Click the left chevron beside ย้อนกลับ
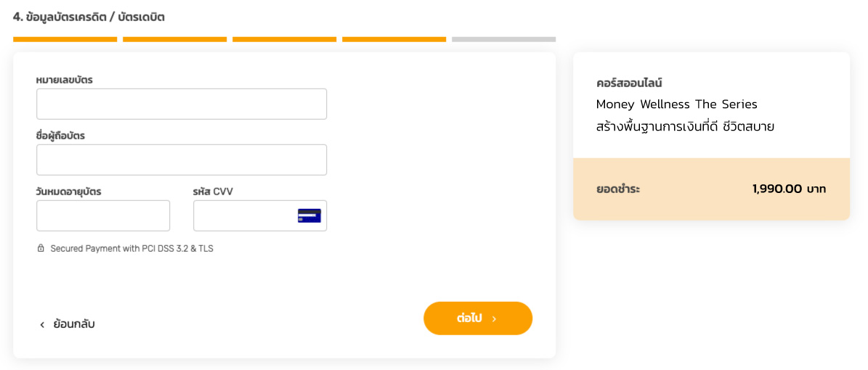868x370 pixels. coord(42,324)
